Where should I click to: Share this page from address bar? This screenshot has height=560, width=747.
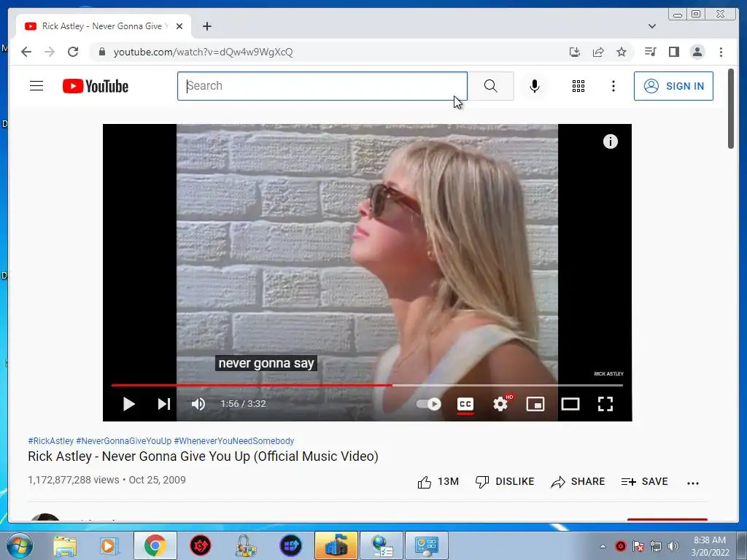(x=598, y=52)
